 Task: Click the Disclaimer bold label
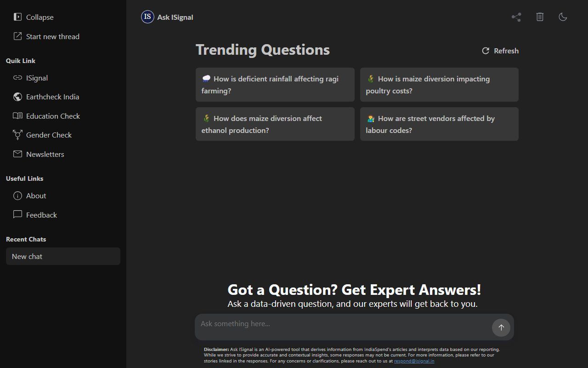[216, 349]
